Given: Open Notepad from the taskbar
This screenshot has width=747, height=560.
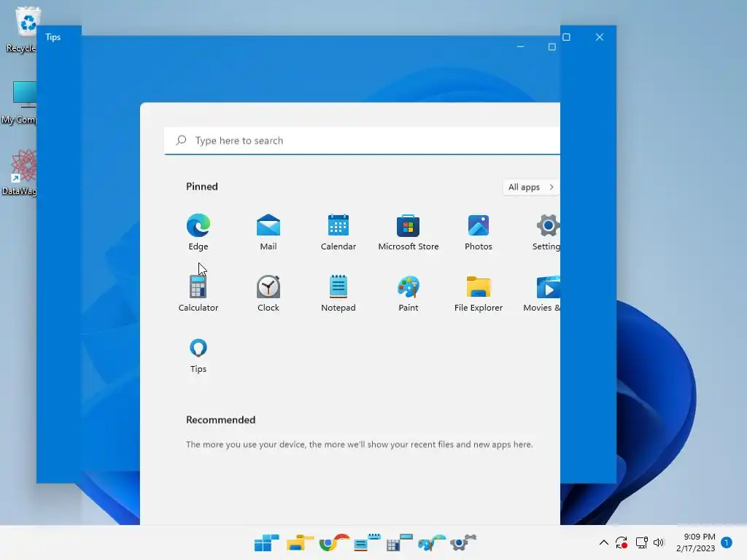Looking at the screenshot, I should click(x=366, y=542).
